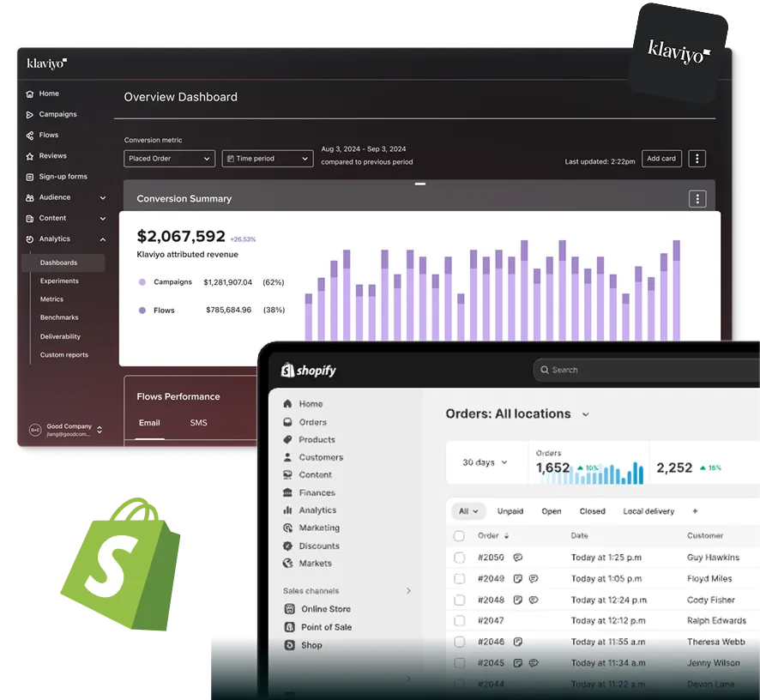Open the Placed Order conversion metric dropdown

[x=170, y=159]
